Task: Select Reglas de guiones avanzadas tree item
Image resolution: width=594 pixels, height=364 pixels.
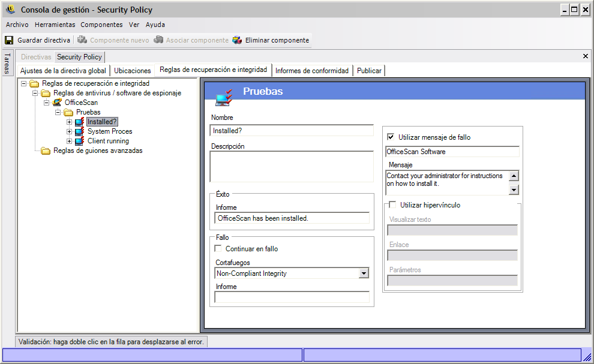Action: pyautogui.click(x=98, y=151)
